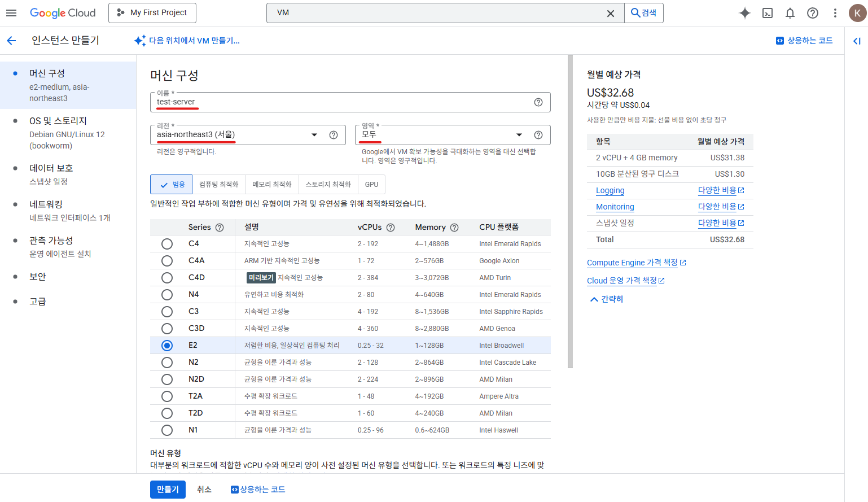This screenshot has height=502, width=868.
Task: Open the Monitoring link
Action: 615,207
